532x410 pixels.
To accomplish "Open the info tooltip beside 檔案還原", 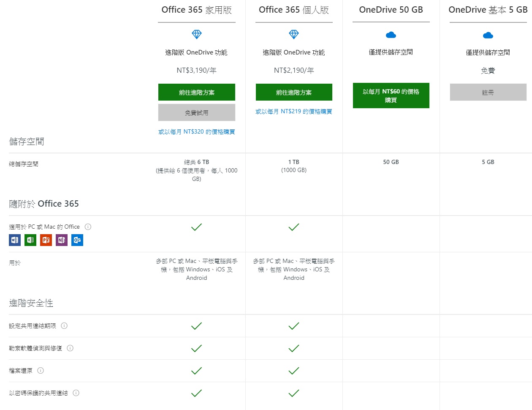I will pyautogui.click(x=41, y=370).
